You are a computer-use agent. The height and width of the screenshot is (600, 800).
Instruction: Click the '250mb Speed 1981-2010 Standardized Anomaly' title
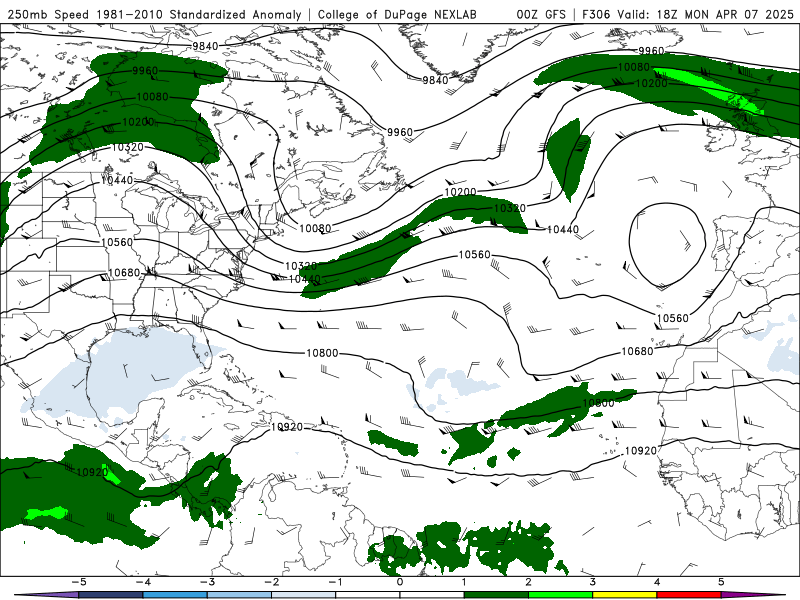coord(154,15)
